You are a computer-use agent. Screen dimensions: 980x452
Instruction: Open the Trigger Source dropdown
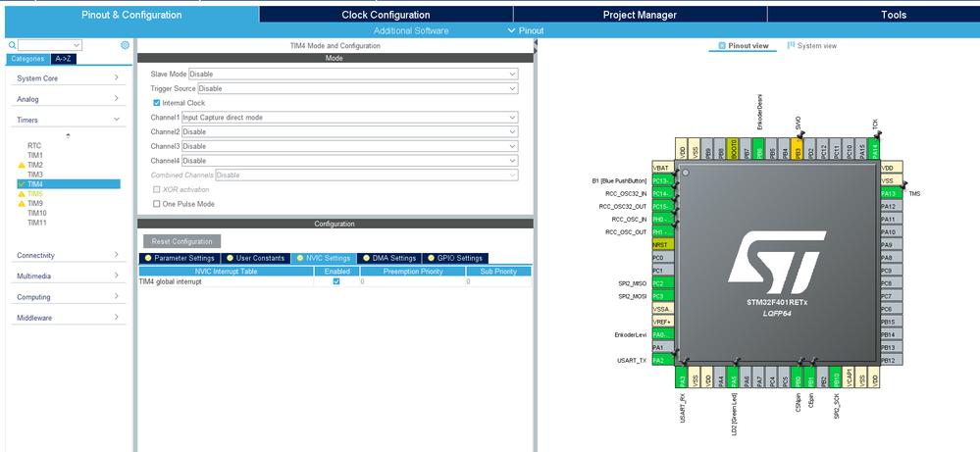click(357, 88)
